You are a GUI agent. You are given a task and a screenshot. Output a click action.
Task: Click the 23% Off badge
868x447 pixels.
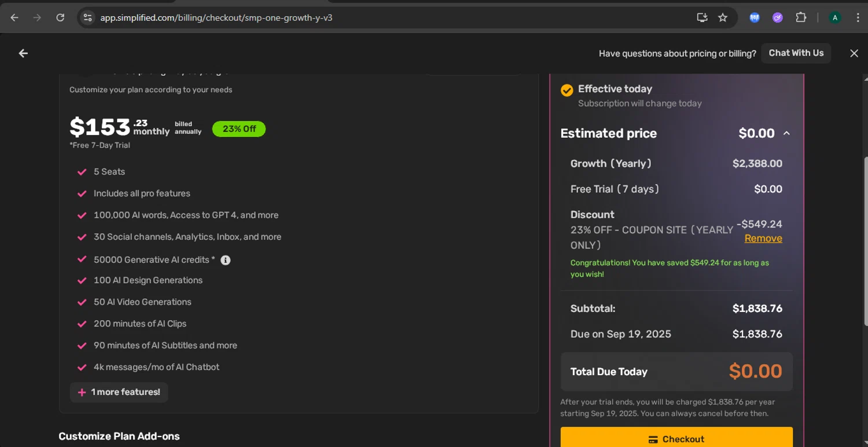(x=239, y=129)
